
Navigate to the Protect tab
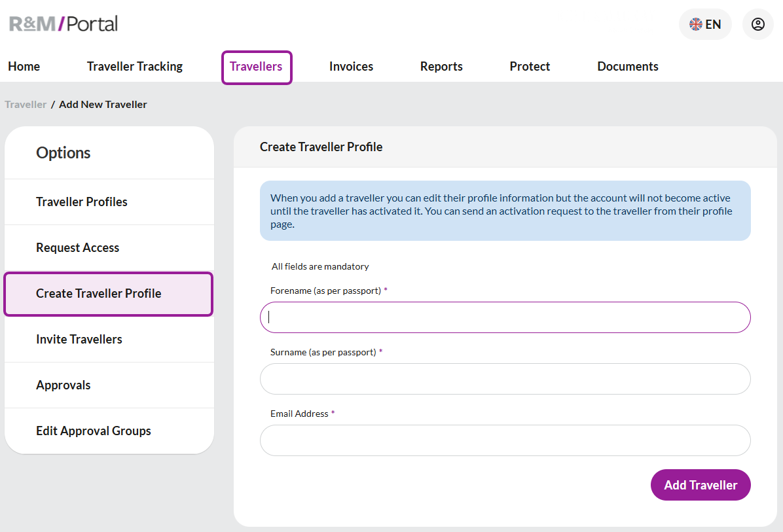[x=530, y=67]
